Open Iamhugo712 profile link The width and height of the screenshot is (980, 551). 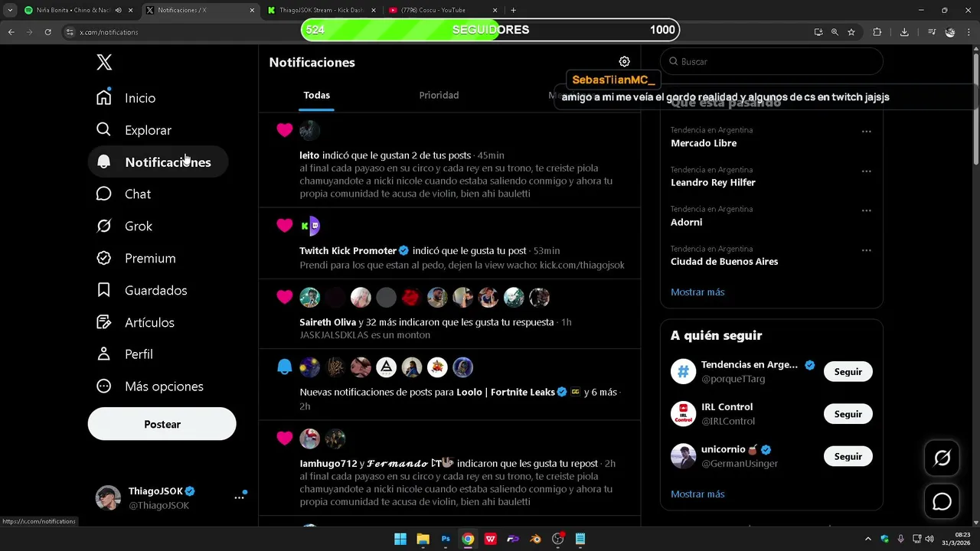click(x=328, y=464)
